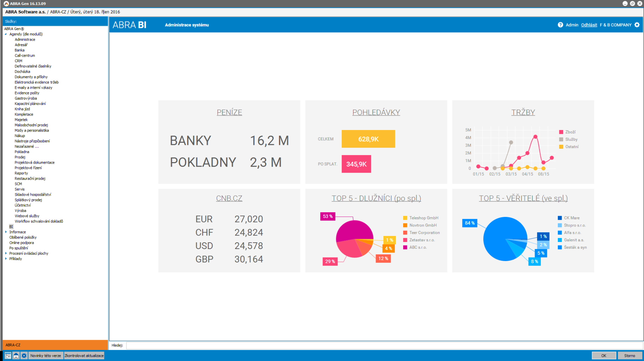
Task: Select Účetnictví in the tree
Action: [x=23, y=205]
